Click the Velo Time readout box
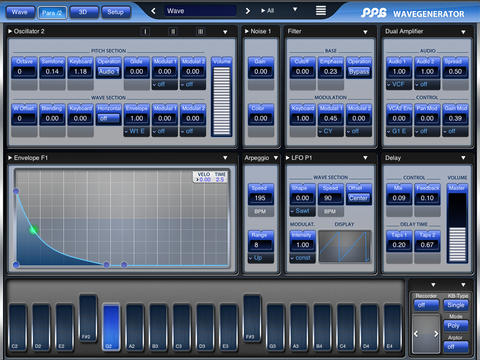 coord(211,177)
